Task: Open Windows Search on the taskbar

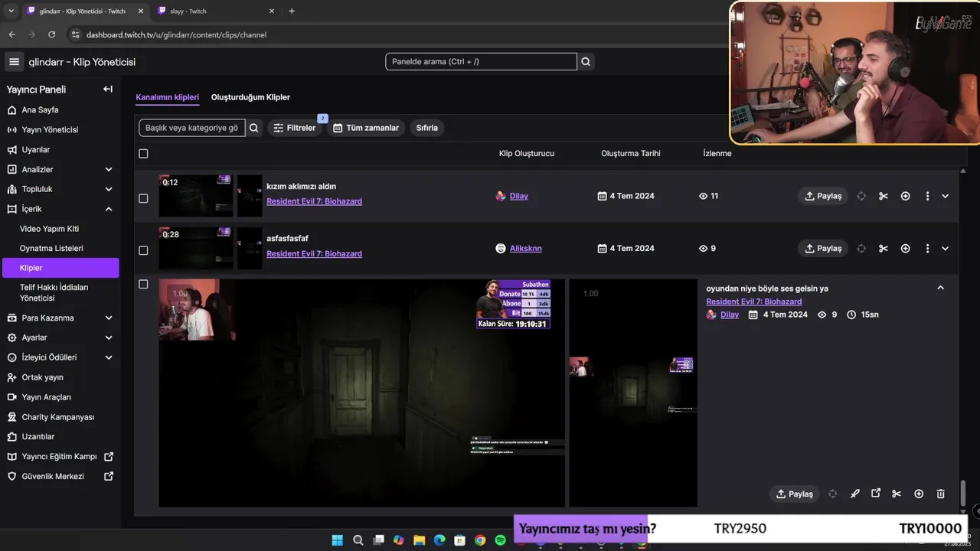Action: click(x=358, y=540)
